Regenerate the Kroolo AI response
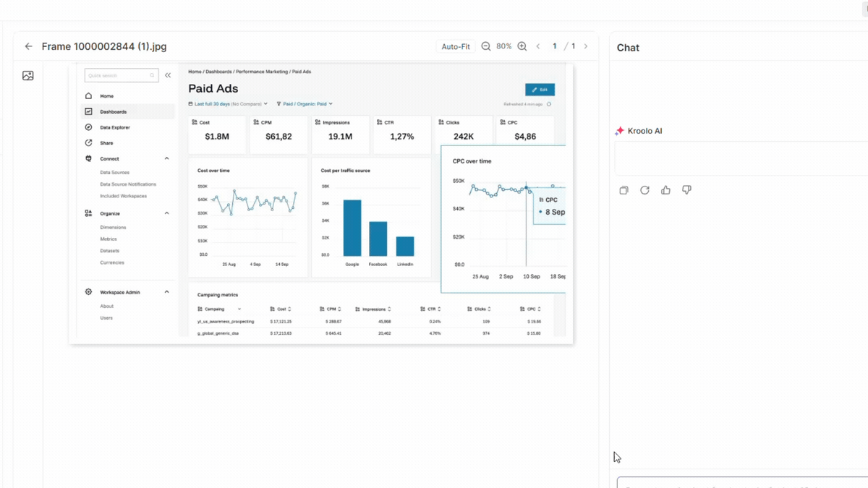This screenshot has width=868, height=488. click(x=644, y=190)
